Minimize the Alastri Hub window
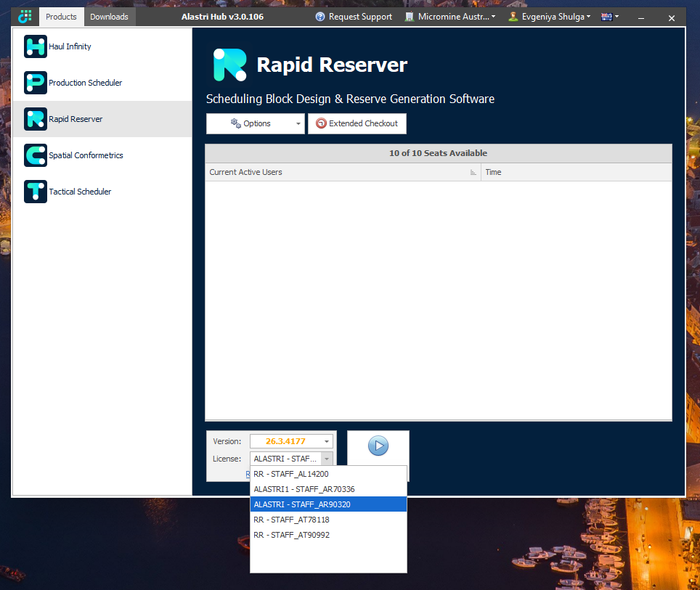700x590 pixels. tap(641, 18)
